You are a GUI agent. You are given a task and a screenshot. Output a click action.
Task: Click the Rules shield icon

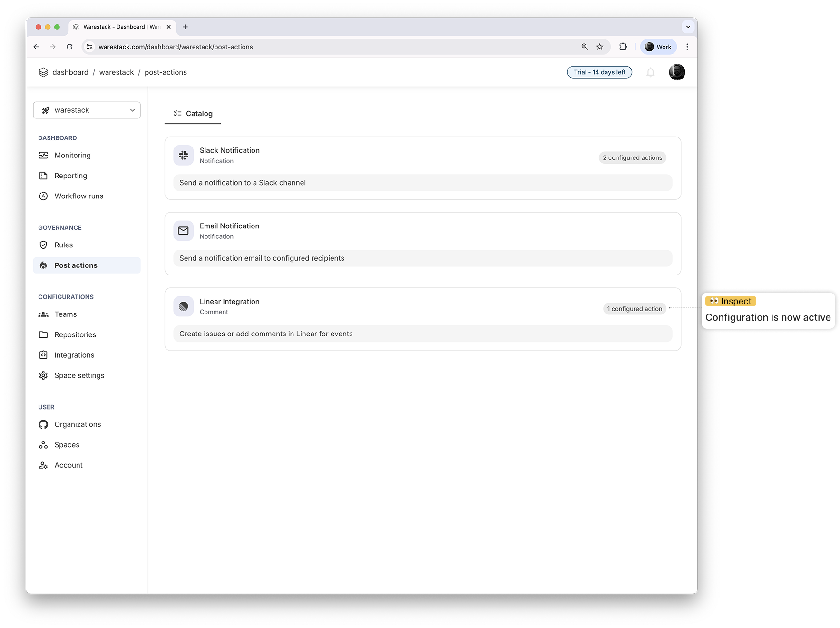[x=43, y=245]
